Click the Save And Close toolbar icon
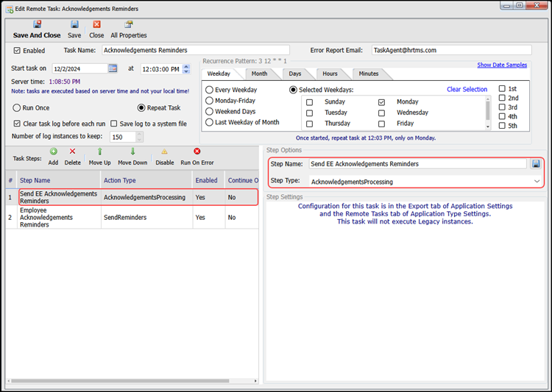552x392 pixels. [x=37, y=24]
